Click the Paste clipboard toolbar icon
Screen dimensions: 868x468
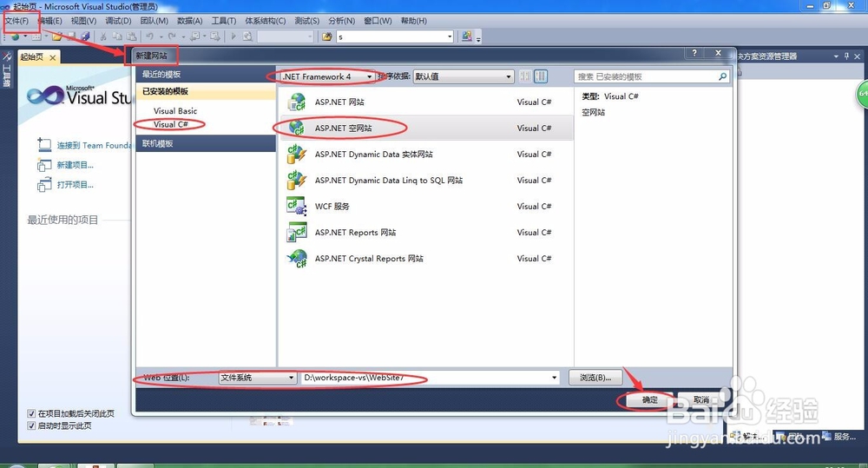point(131,36)
